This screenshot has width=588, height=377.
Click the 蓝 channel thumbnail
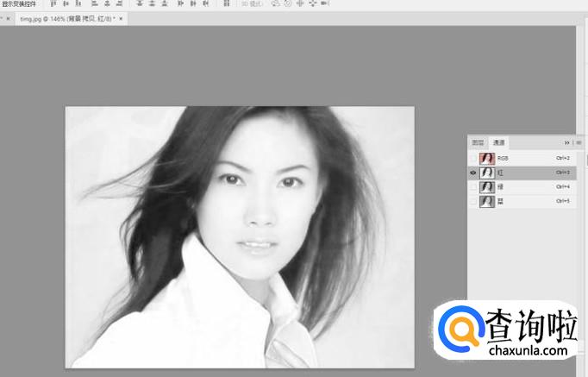point(487,202)
